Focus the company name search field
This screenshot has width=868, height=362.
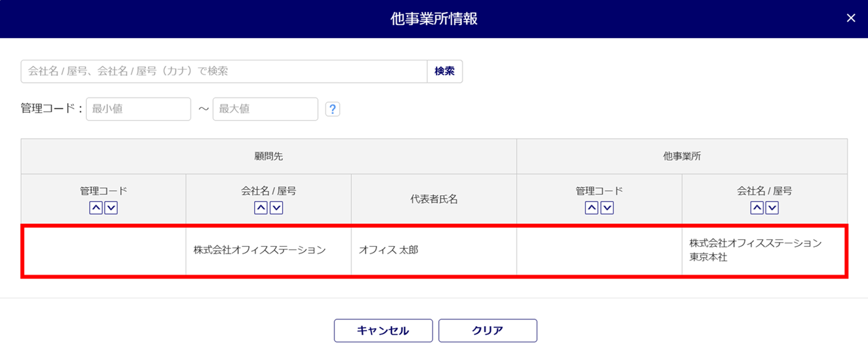pos(224,71)
